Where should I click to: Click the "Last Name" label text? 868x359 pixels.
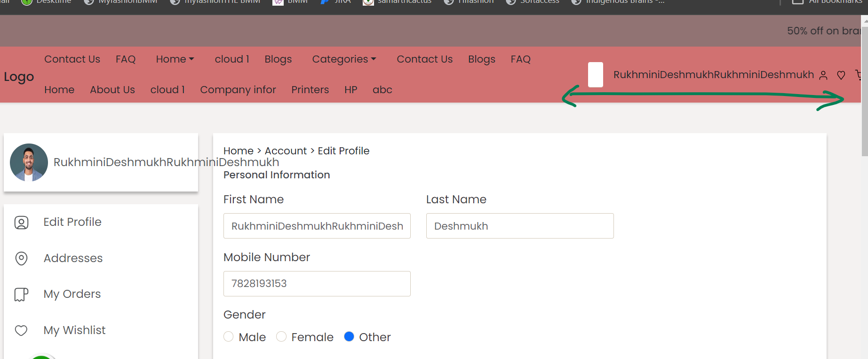pyautogui.click(x=456, y=199)
